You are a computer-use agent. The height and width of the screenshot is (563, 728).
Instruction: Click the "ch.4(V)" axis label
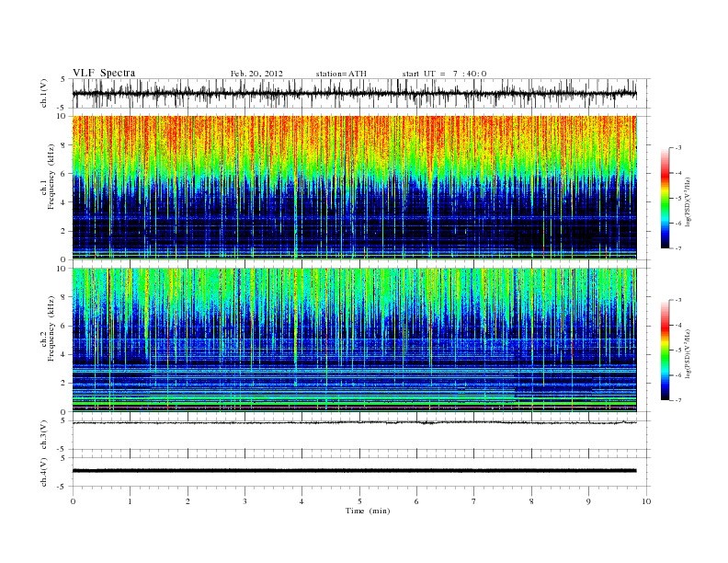[x=44, y=472]
